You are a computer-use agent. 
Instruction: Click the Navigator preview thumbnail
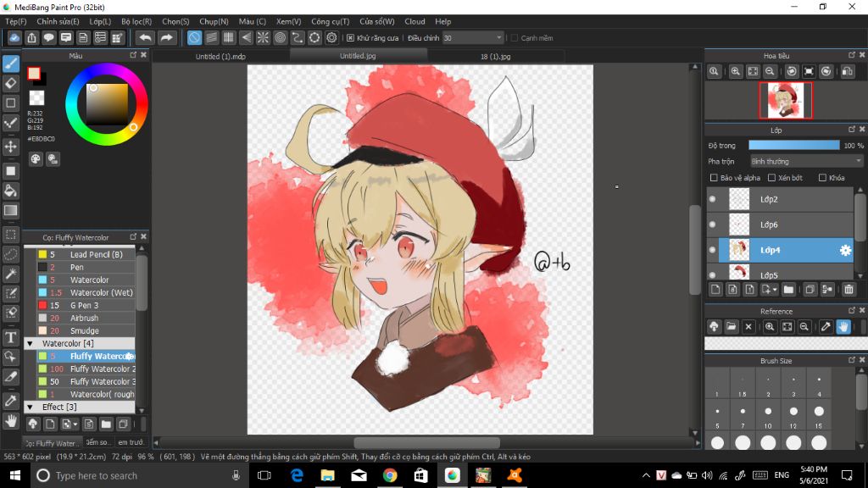tap(786, 100)
